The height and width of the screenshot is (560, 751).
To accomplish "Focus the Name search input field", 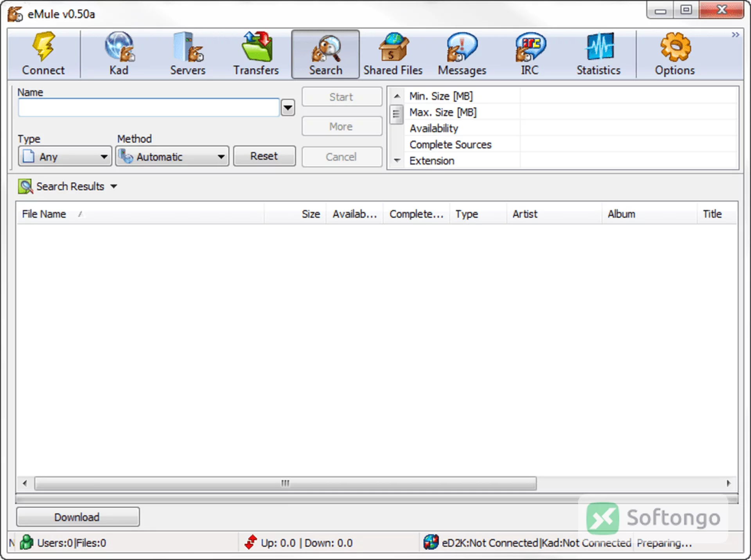I will tap(149, 108).
